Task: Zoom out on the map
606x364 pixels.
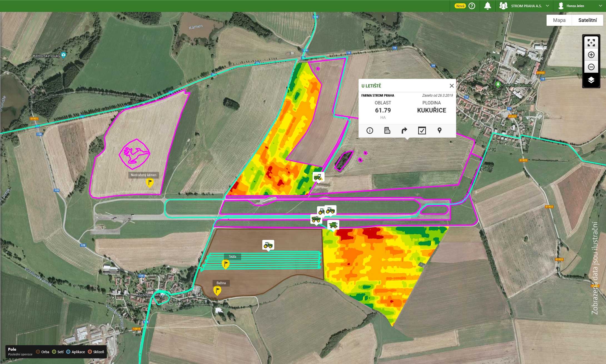Action: click(x=591, y=67)
